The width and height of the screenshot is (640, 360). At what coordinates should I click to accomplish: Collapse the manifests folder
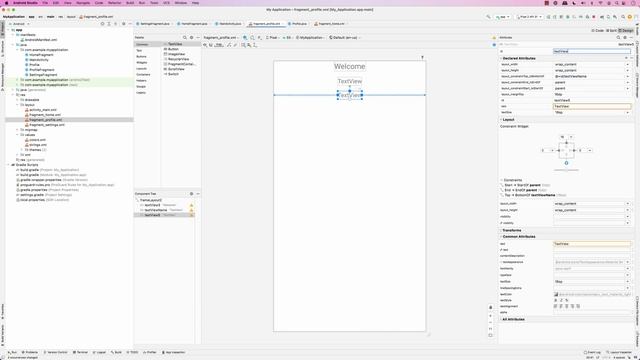click(13, 35)
